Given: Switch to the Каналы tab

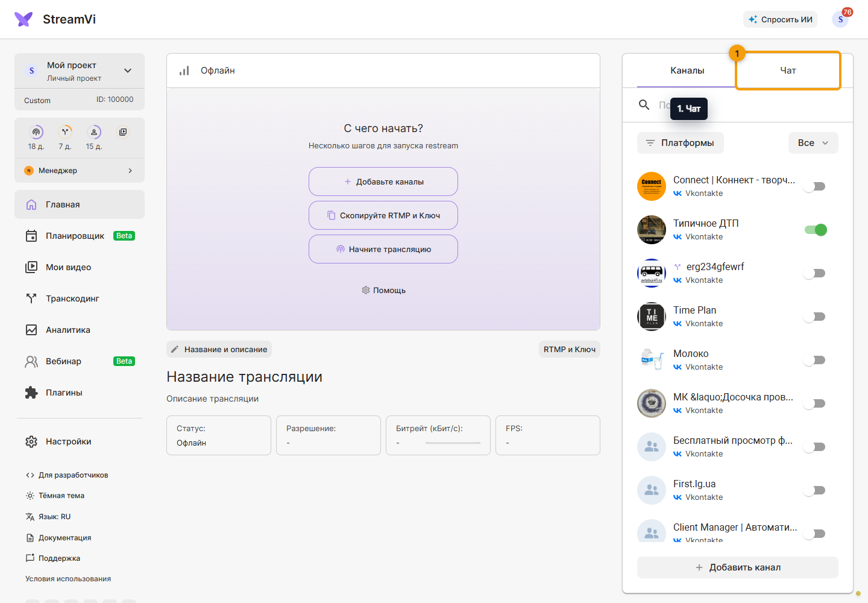Looking at the screenshot, I should [687, 71].
